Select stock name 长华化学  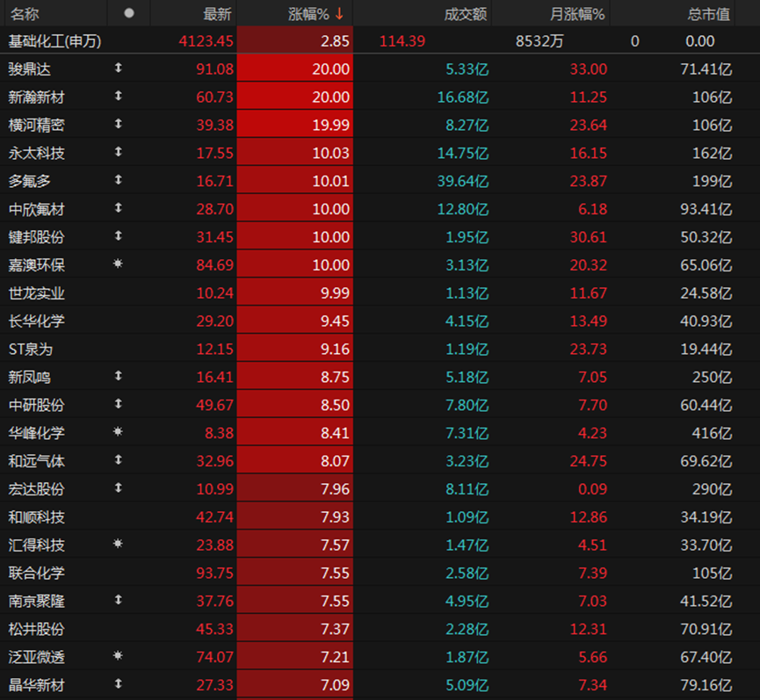[x=36, y=321]
